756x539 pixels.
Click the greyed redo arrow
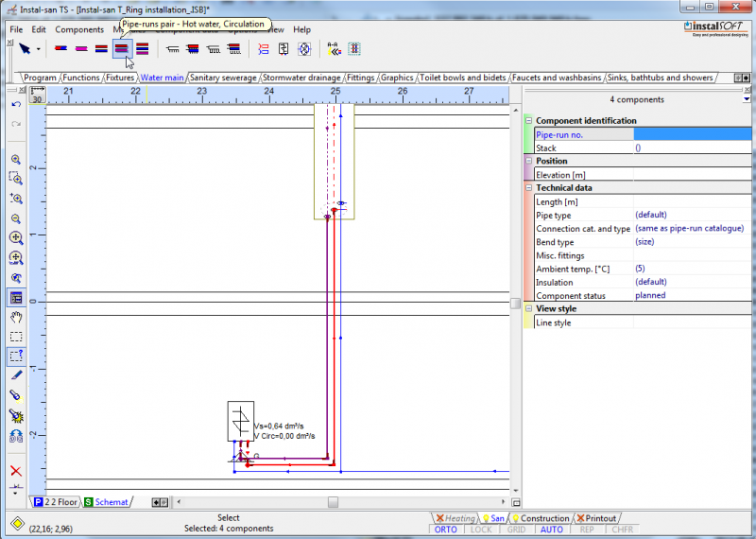click(16, 125)
